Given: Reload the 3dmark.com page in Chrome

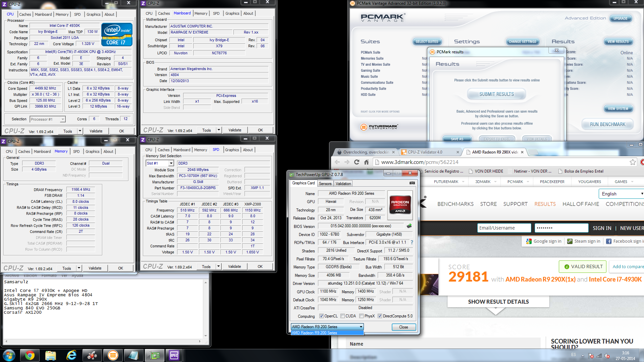Looking at the screenshot, I should pos(357,162).
